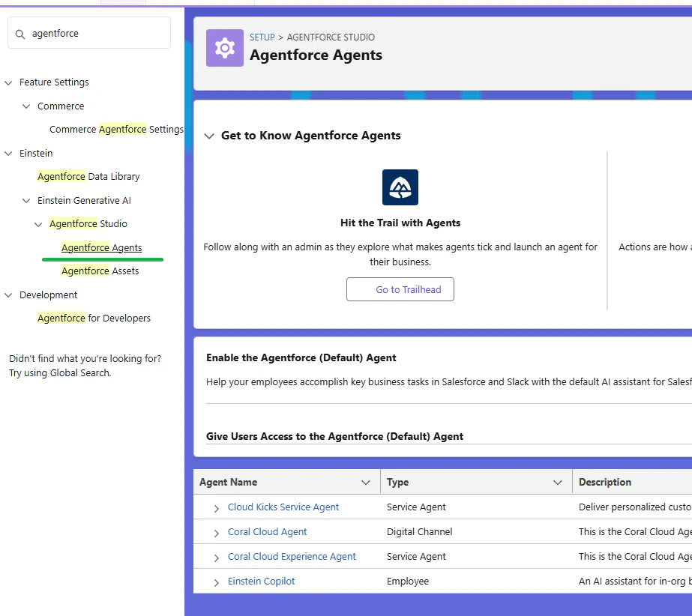
Task: Focus the Quick Find box containing agentforce
Action: [x=89, y=33]
